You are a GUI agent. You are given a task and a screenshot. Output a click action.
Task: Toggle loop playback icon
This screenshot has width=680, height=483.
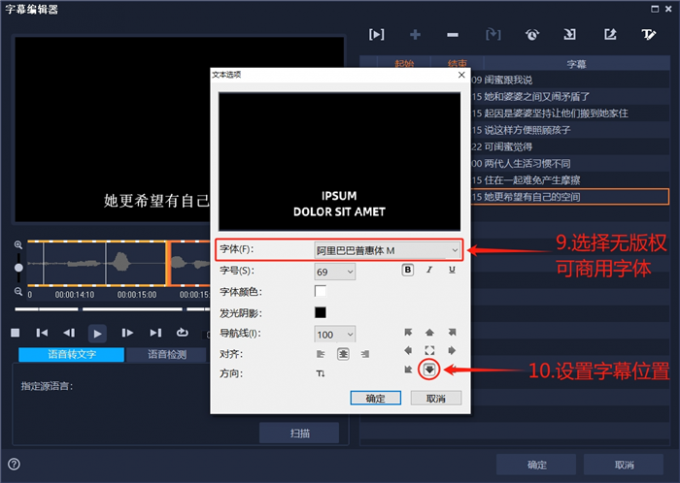[183, 333]
